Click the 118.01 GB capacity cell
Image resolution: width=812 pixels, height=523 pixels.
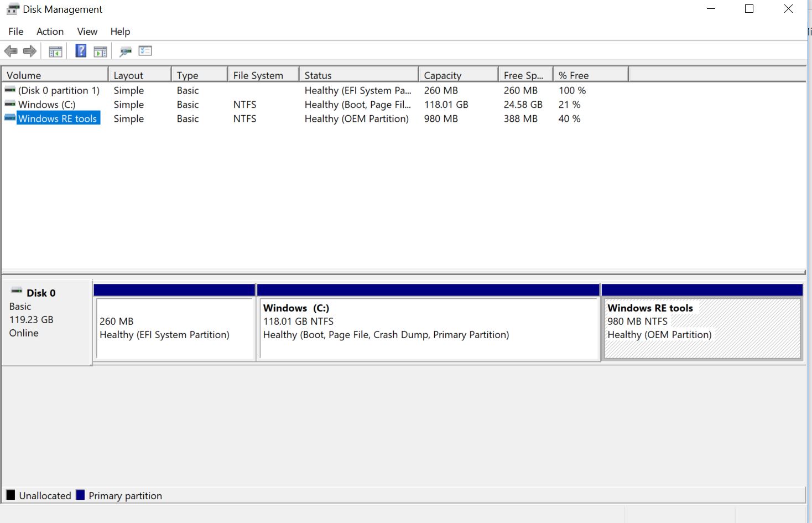pyautogui.click(x=446, y=105)
